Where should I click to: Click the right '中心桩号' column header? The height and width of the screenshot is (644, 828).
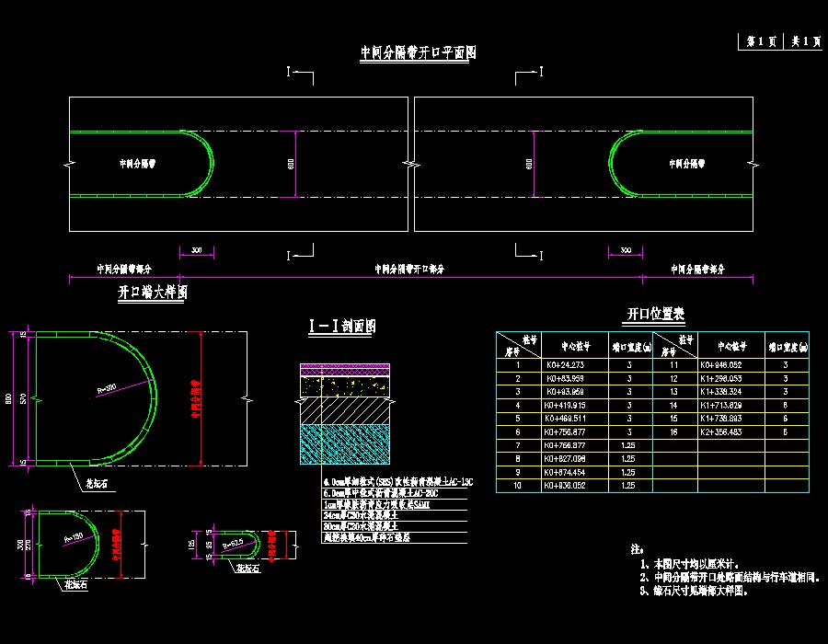point(732,346)
